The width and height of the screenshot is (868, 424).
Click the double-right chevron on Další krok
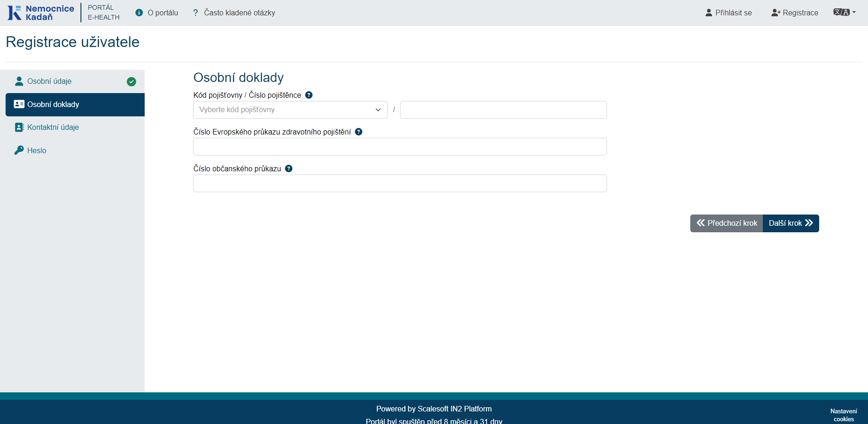coord(809,223)
